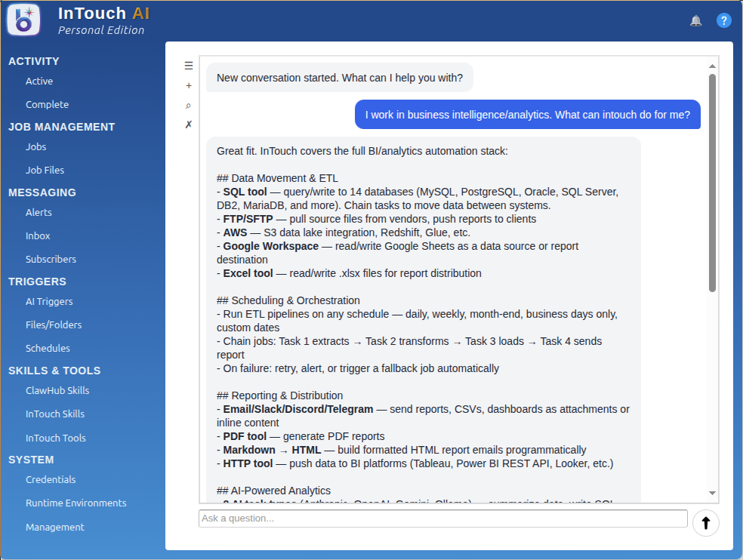Image resolution: width=743 pixels, height=560 pixels.
Task: Click the "New conversation started" message bubble
Action: click(339, 78)
